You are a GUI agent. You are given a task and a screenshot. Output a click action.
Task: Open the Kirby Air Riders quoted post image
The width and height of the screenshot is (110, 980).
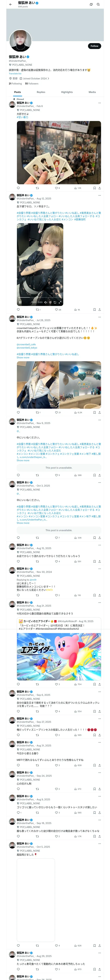coord(59,657)
